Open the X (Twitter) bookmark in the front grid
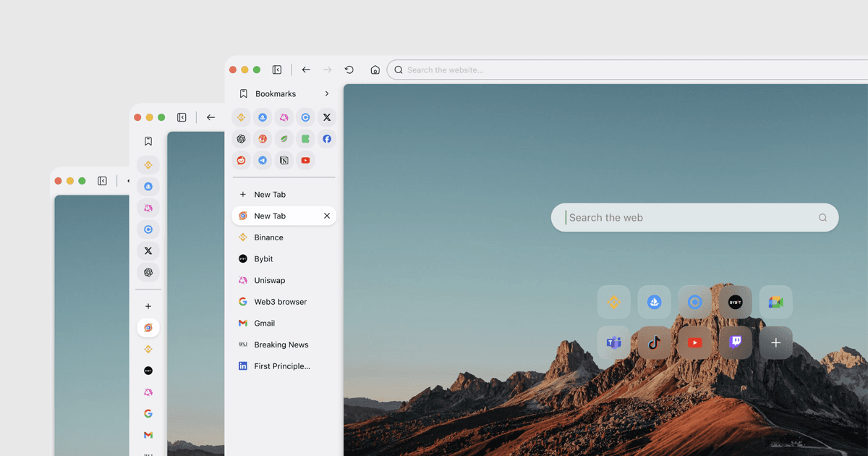The height and width of the screenshot is (456, 868). tap(327, 117)
